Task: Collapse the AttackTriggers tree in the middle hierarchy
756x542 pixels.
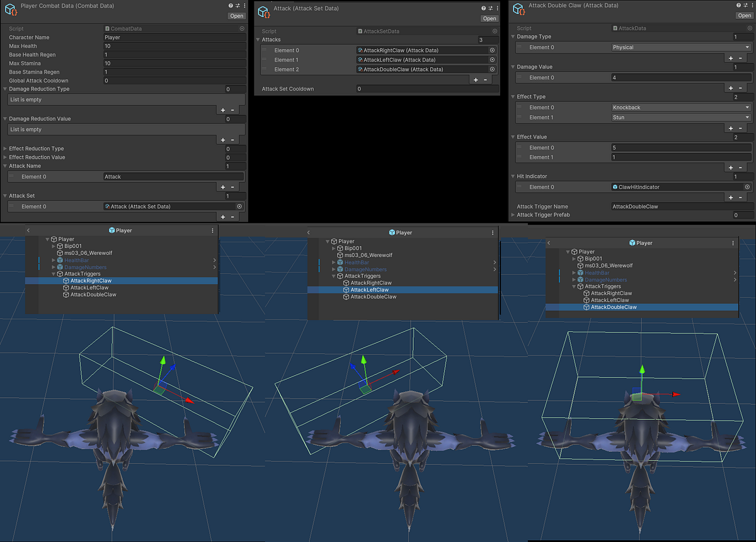Action: tap(334, 276)
